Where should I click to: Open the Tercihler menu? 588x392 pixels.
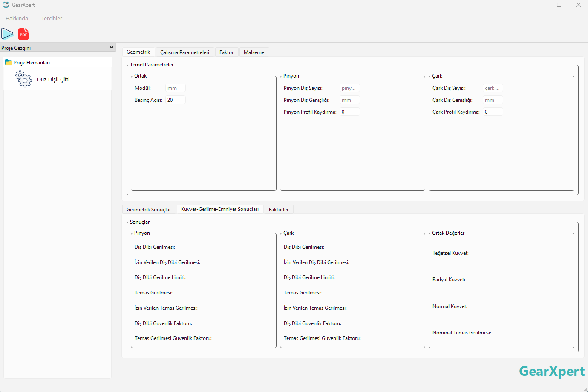click(x=52, y=19)
